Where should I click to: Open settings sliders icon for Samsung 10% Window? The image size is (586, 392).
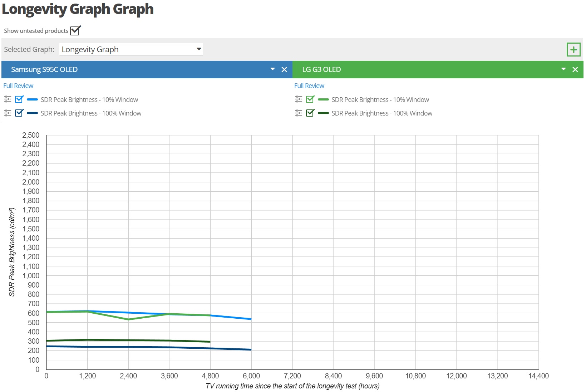coord(8,99)
